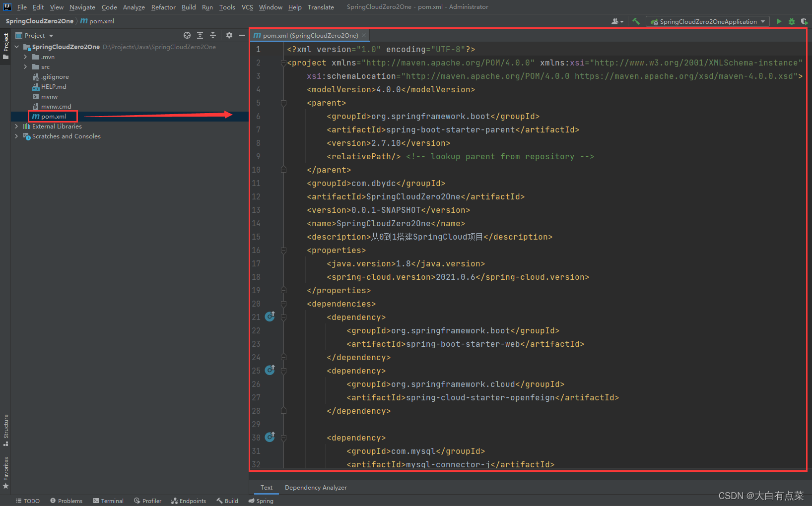Fold the project tag on line 2
Image resolution: width=812 pixels, height=506 pixels.
(283, 63)
